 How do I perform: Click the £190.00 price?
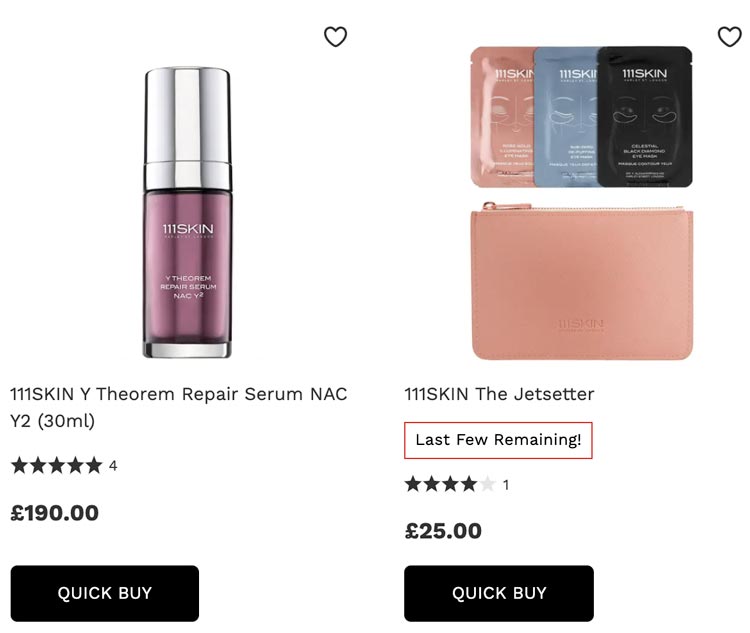coord(55,513)
